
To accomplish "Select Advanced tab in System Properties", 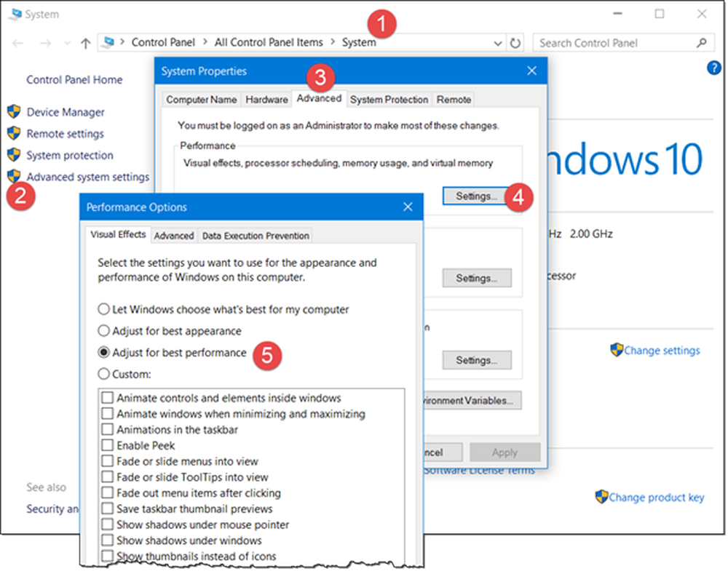I will tap(319, 98).
